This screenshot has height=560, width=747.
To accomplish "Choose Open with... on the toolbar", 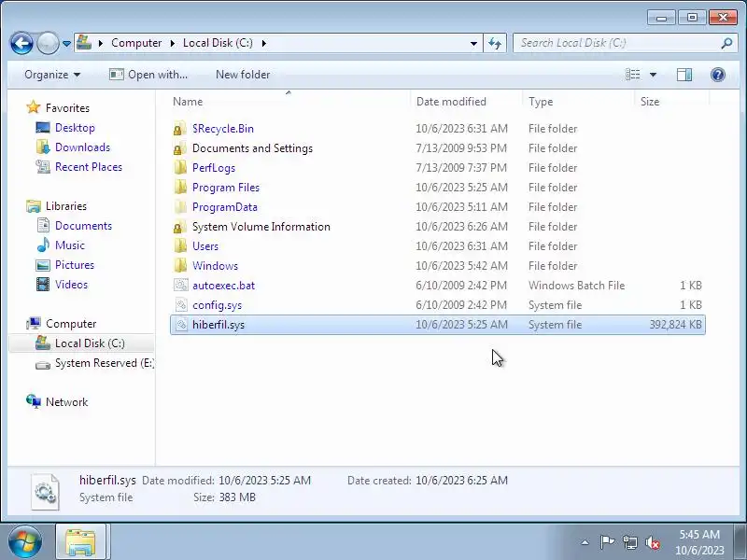I will (148, 75).
